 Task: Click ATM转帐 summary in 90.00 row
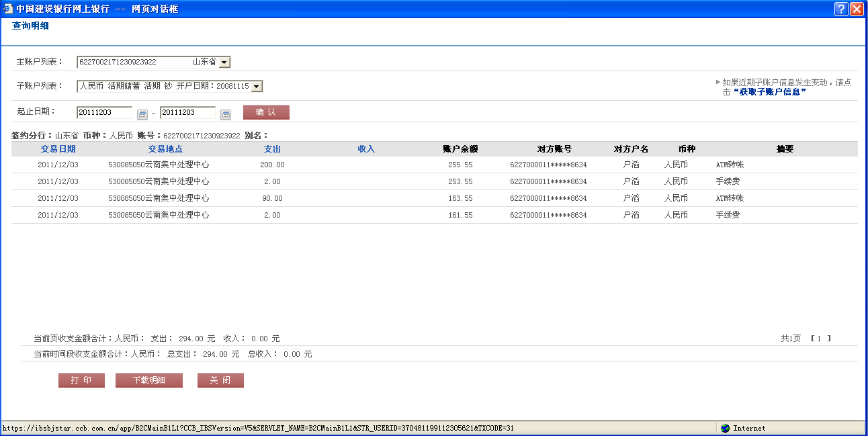(730, 198)
